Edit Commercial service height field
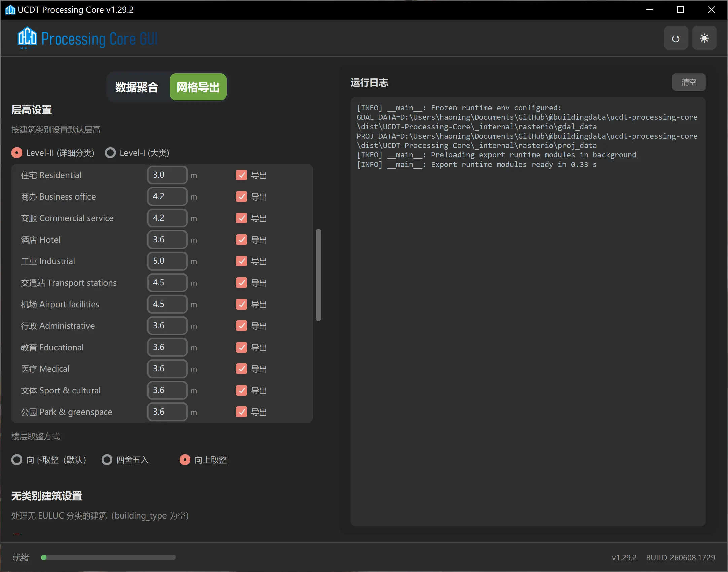Viewport: 728px width, 572px height. click(167, 218)
